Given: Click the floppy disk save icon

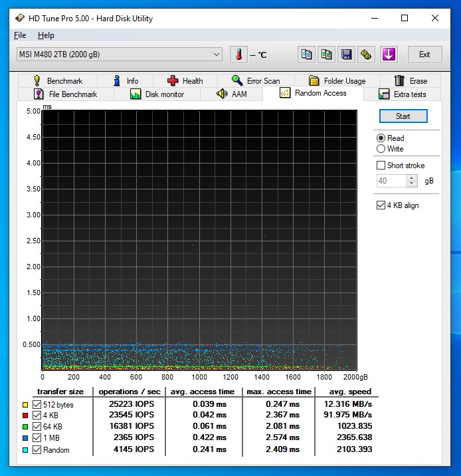Looking at the screenshot, I should click(346, 55).
